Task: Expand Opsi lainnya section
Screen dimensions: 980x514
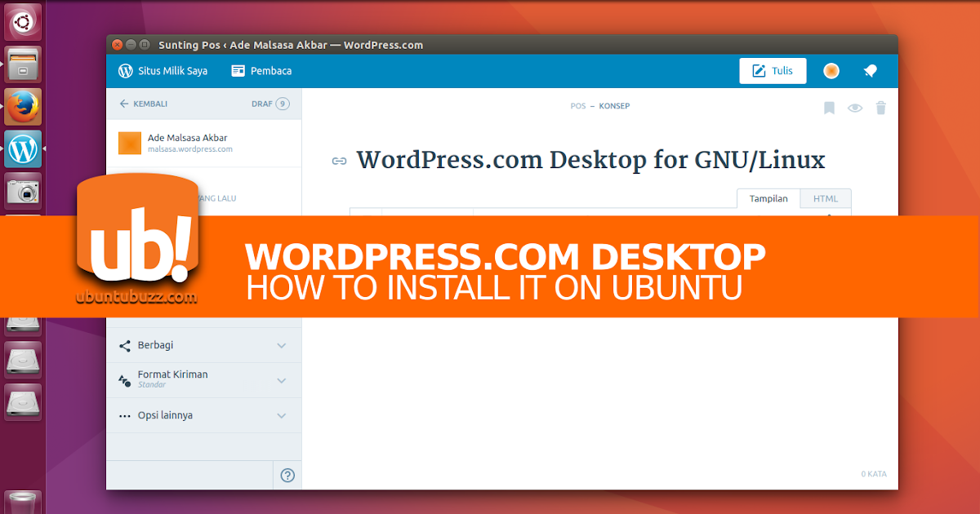Action: 204,415
